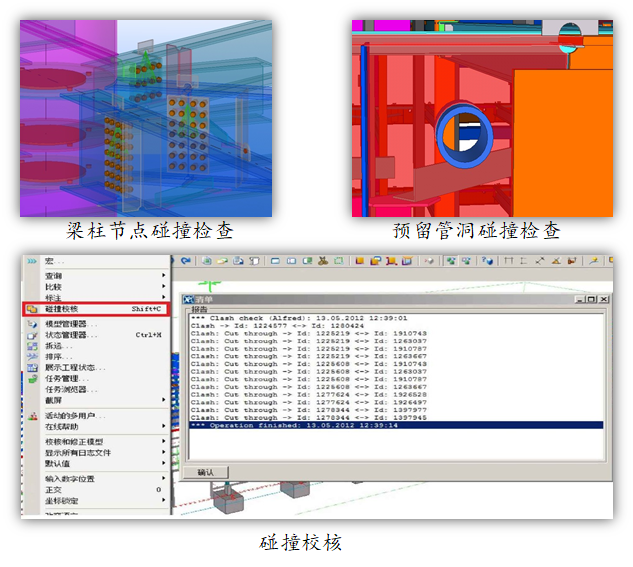Choose 宏... at the top of the menu
633x567 pixels.
[96, 261]
